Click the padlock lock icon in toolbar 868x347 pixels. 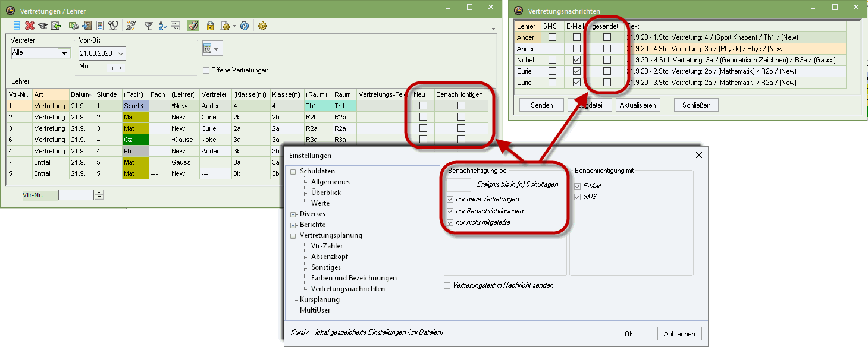click(210, 26)
